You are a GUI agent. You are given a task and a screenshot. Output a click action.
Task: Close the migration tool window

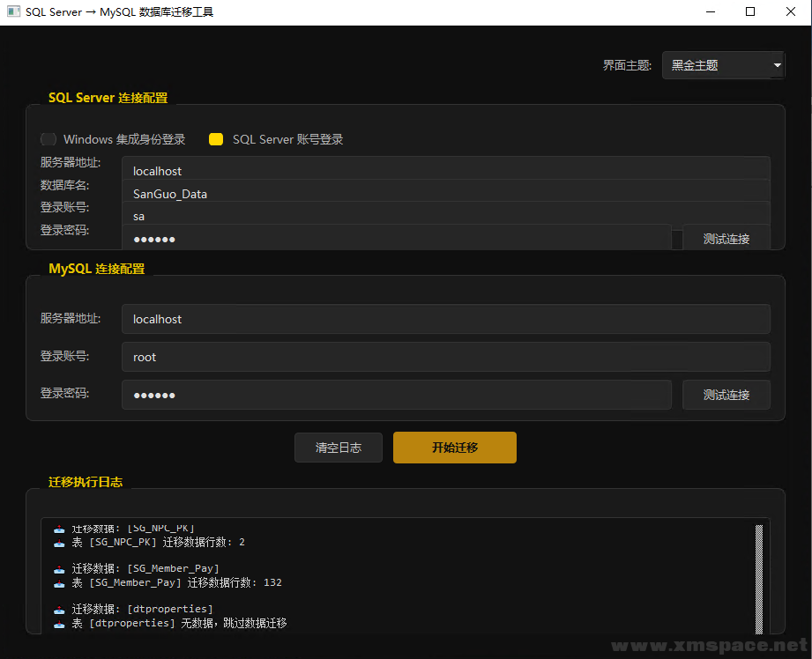point(790,11)
